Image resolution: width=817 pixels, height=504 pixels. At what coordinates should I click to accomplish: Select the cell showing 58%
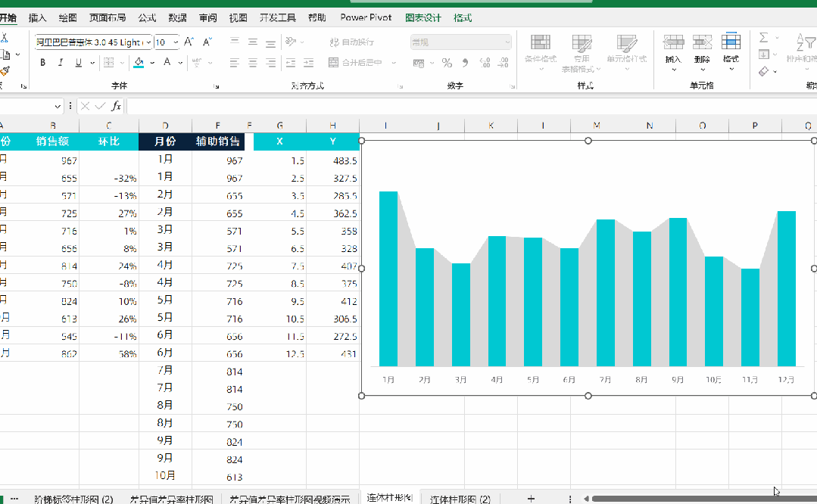point(109,353)
